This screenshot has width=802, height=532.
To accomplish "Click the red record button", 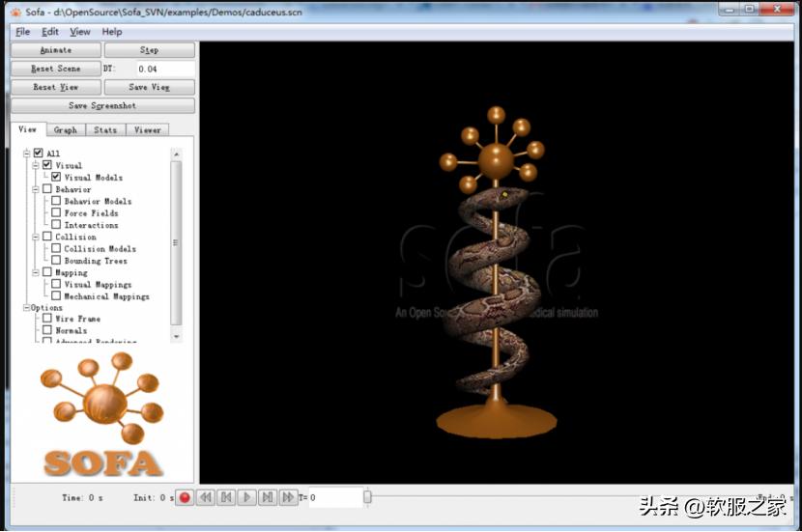I will 185,497.
